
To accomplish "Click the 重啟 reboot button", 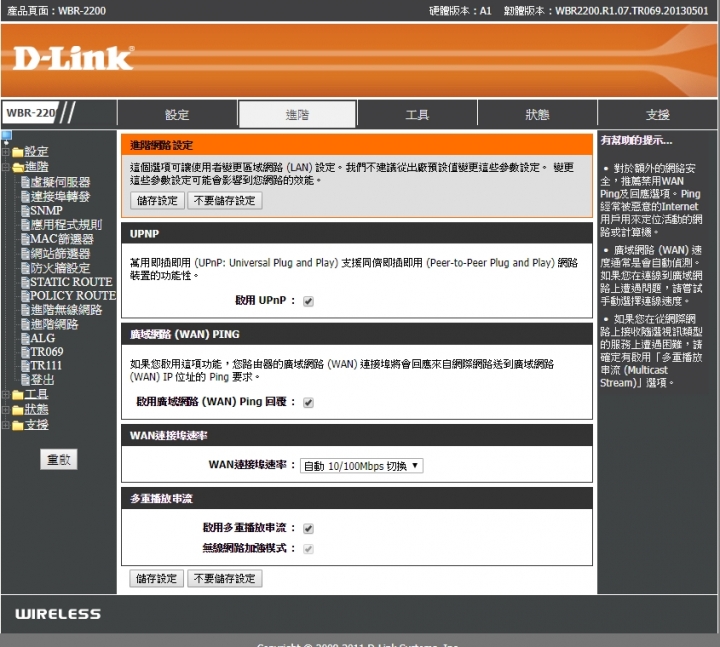I will (59, 460).
